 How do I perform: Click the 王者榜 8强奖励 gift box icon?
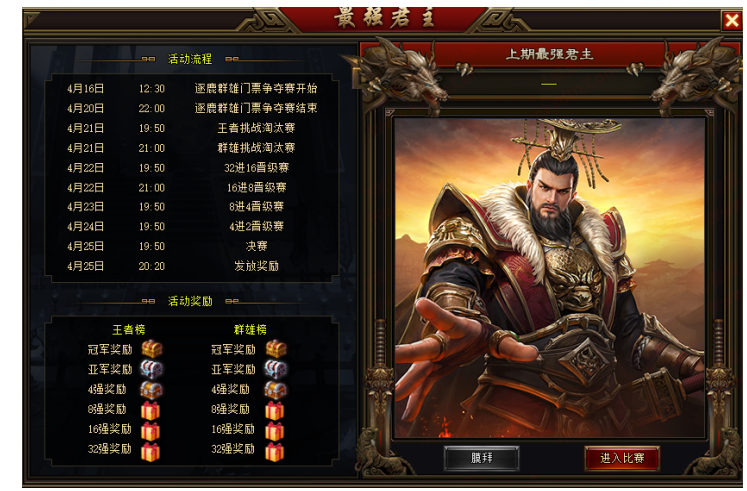151,410
